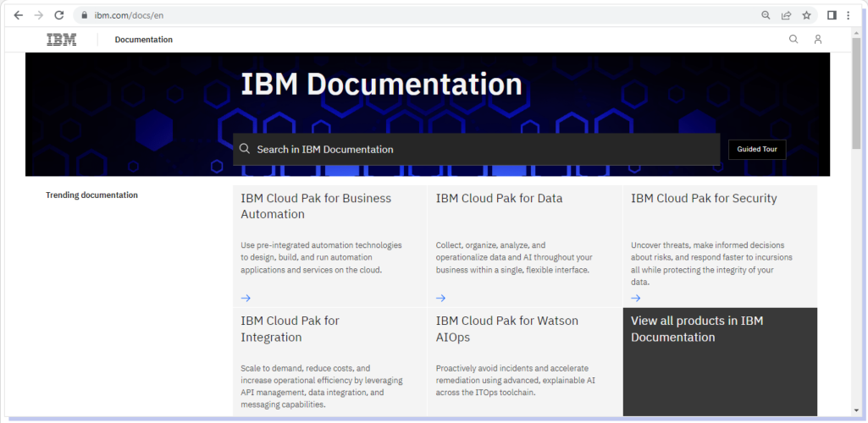This screenshot has height=423, width=868.
Task: Click text 'Proactively avoid incidents and accelerate'
Action: click(x=512, y=368)
